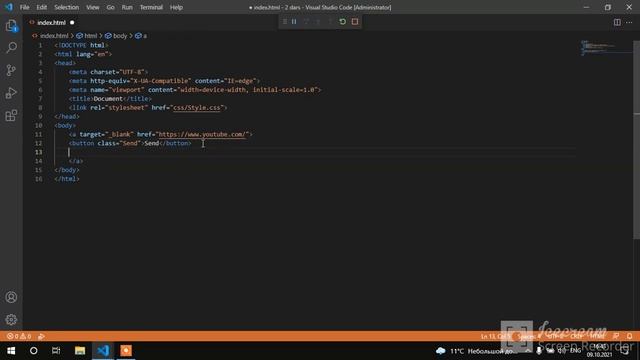This screenshot has width=640, height=360.
Task: Open the Run menu
Action: [127, 7]
